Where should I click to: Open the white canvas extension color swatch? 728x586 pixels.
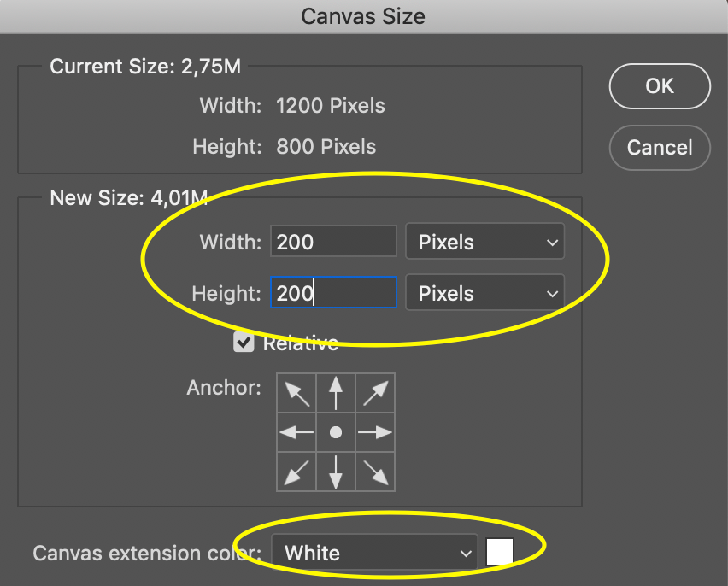(x=500, y=552)
